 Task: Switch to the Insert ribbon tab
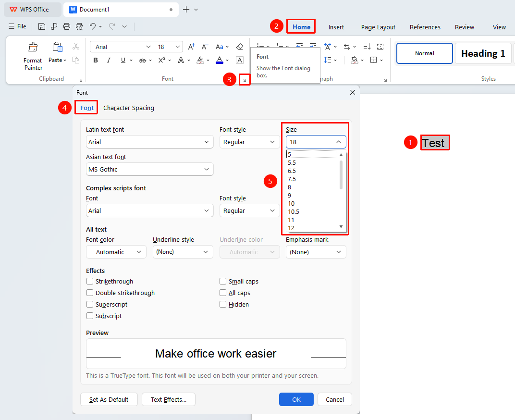(x=336, y=27)
